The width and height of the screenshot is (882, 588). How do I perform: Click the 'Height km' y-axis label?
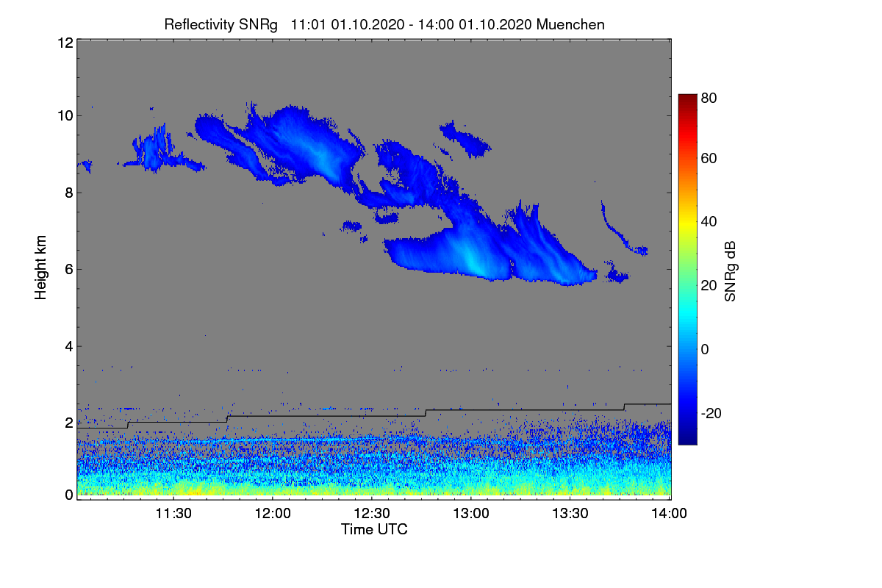coord(41,268)
